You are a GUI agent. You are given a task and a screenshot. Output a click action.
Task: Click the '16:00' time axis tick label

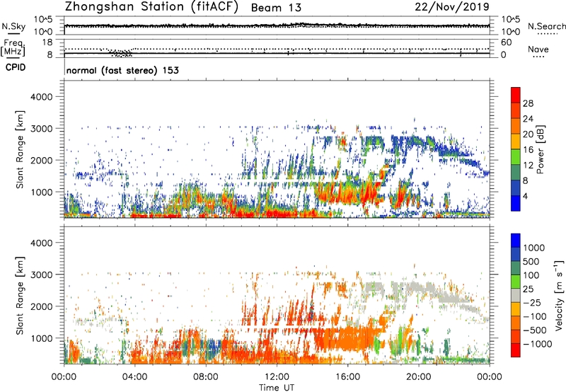(347, 377)
